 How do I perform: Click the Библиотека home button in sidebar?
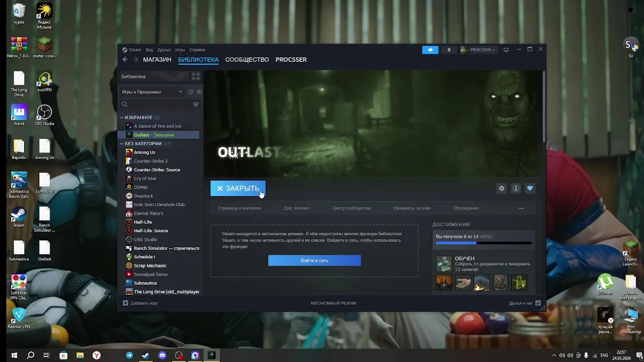pos(153,76)
